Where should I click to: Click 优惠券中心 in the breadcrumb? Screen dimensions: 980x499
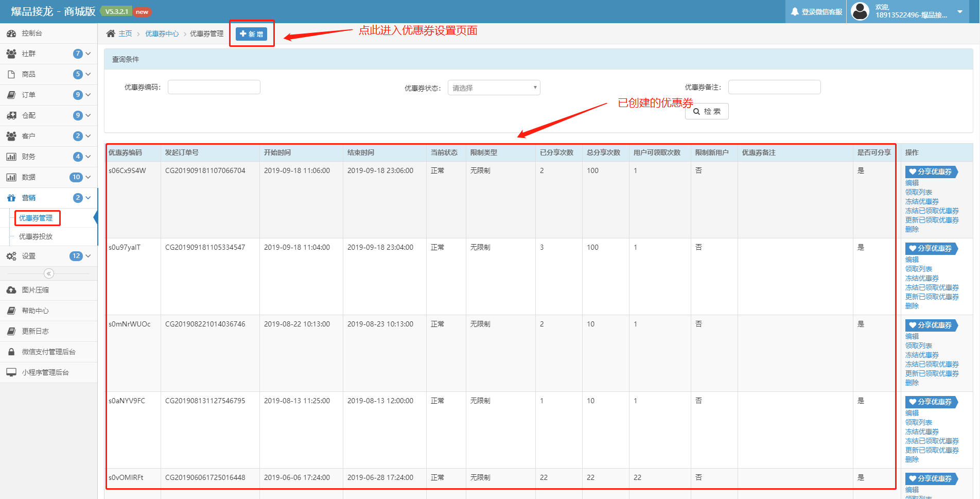(162, 33)
